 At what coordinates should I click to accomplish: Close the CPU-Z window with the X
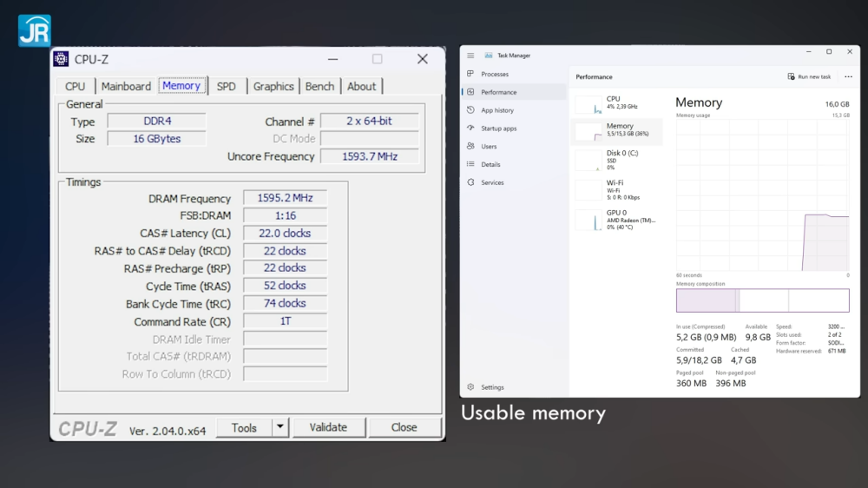pos(423,59)
